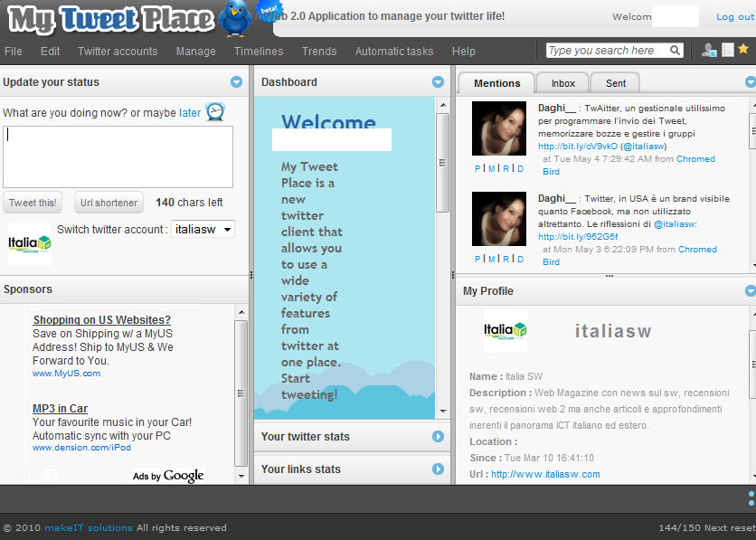This screenshot has height=540, width=756.
Task: Click the Dashboard scrollbar up arrow
Action: pyautogui.click(x=443, y=105)
